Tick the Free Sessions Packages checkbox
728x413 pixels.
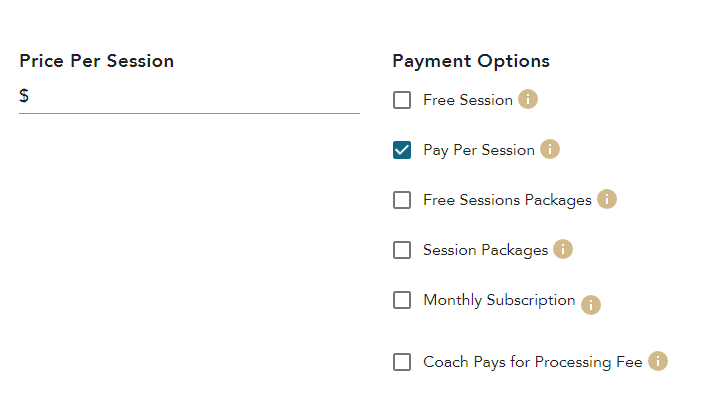pos(402,200)
